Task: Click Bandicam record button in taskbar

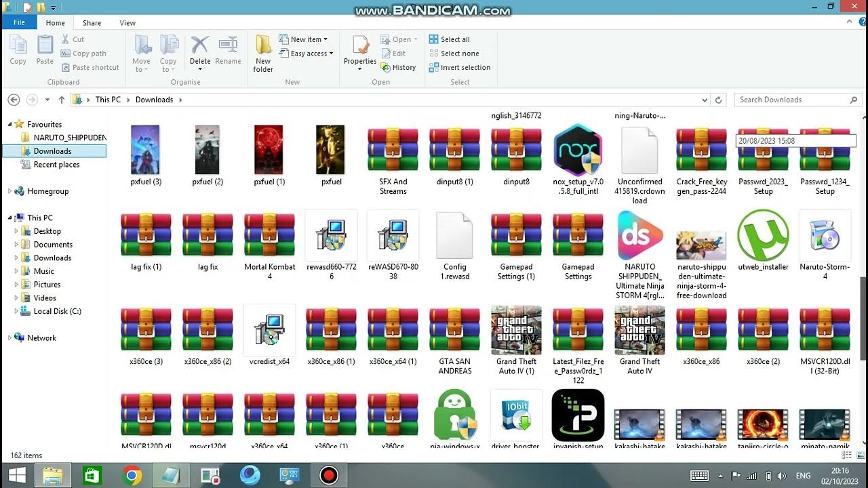Action: pos(329,476)
